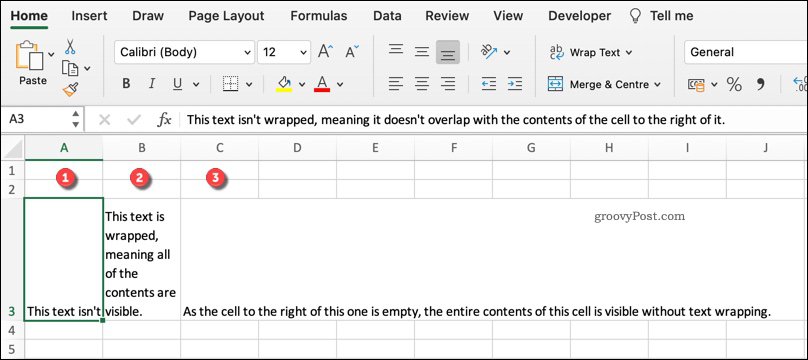This screenshot has width=808, height=360.
Task: Centre text horizontally
Action: coord(422,83)
